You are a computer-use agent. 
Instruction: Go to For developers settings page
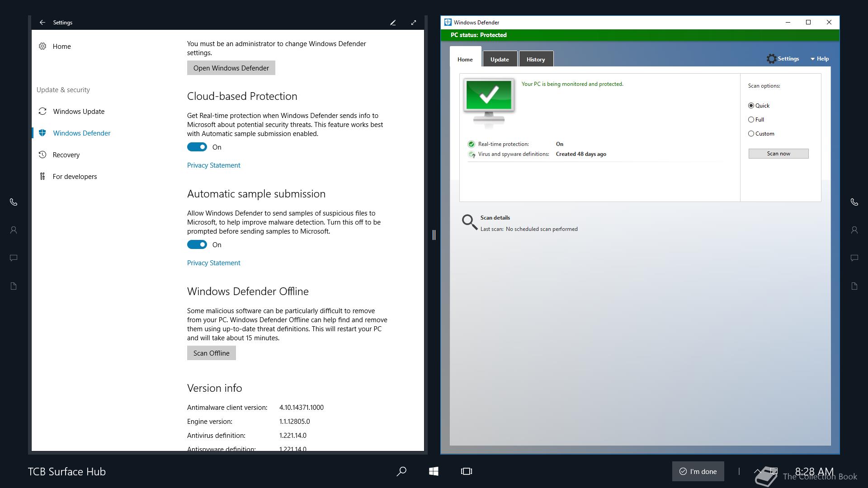coord(75,176)
